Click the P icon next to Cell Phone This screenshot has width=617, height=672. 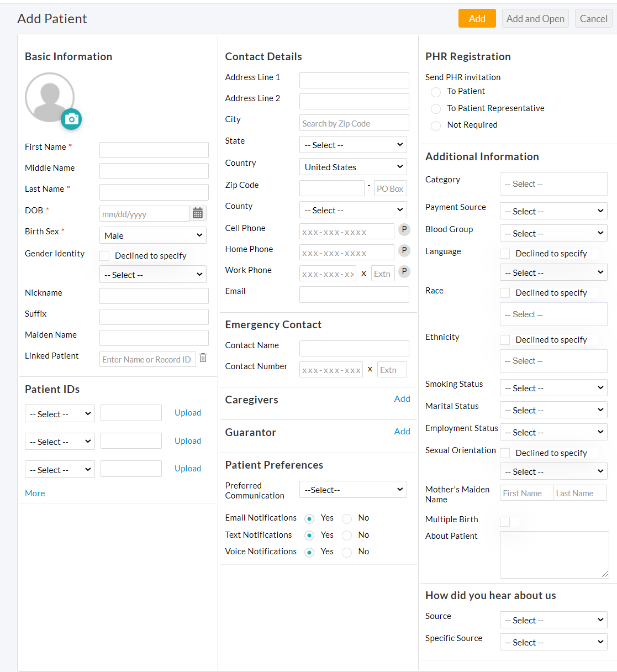coord(404,229)
